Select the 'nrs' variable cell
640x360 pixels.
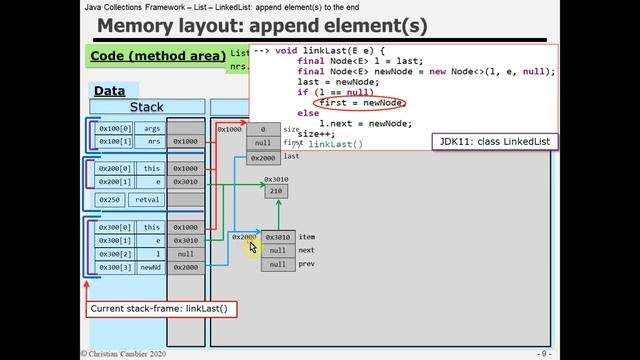pyautogui.click(x=151, y=142)
